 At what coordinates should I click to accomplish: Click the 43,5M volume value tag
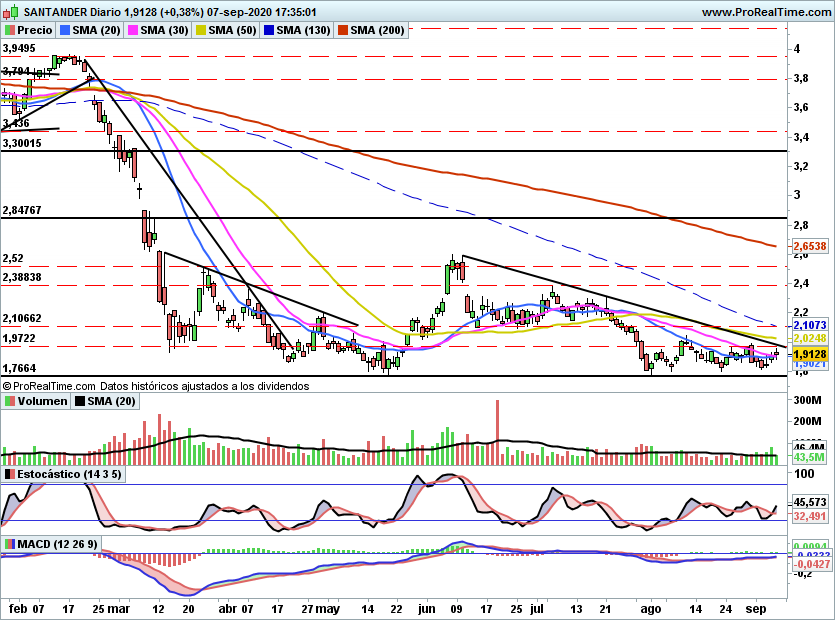(808, 457)
